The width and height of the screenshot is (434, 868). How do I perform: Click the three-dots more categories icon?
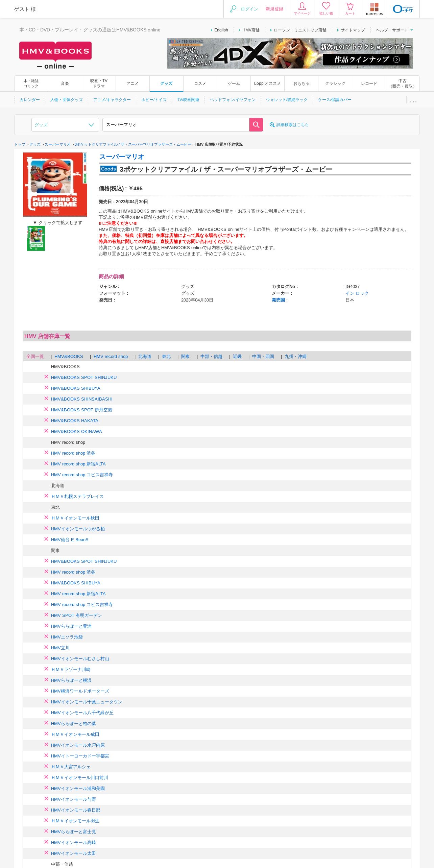click(x=413, y=101)
